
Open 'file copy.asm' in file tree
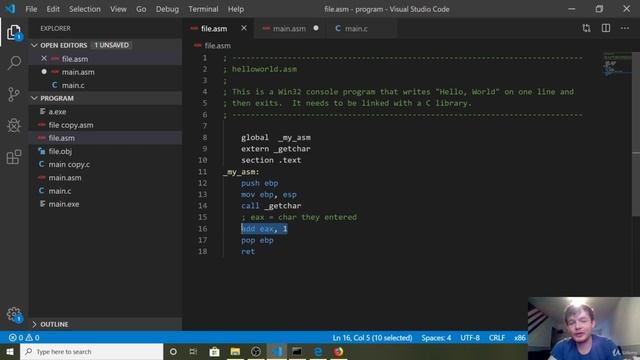pyautogui.click(x=105, y=125)
